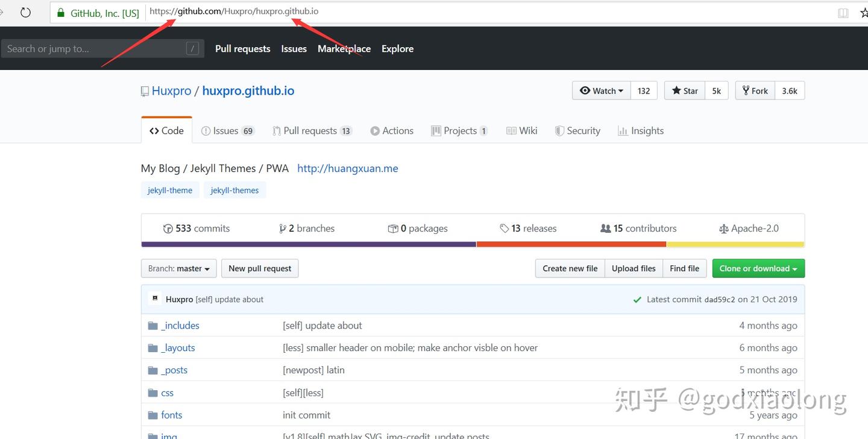Screen dimensions: 868x439
Task: Fork this repository
Action: pyautogui.click(x=754, y=90)
